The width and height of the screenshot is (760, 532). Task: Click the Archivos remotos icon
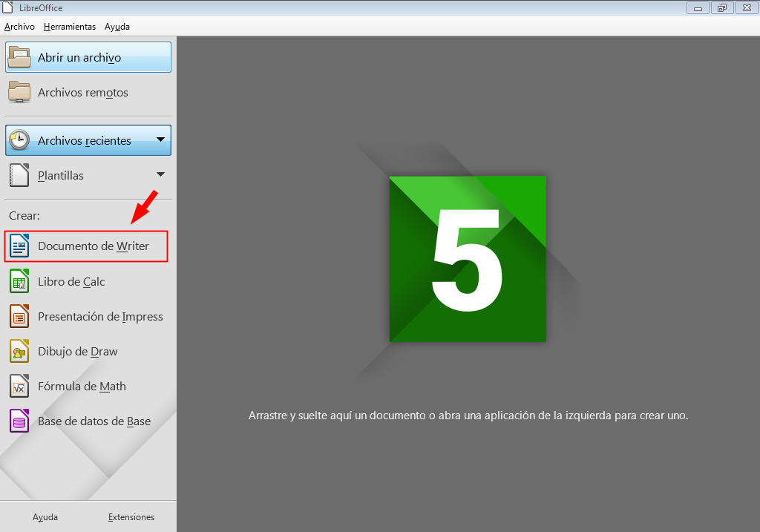click(x=17, y=92)
